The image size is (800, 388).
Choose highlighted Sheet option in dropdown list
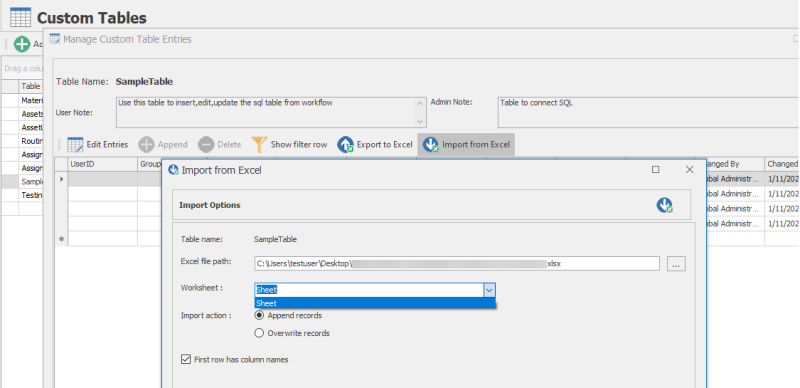point(375,303)
